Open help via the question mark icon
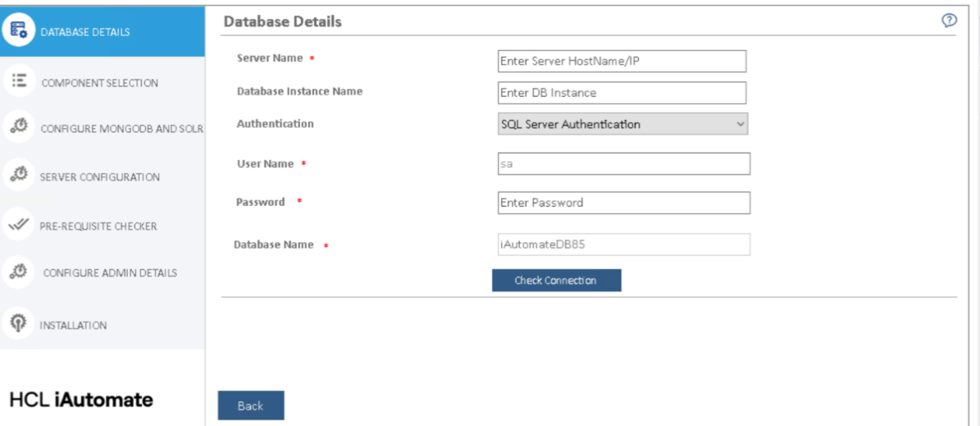 coord(950,21)
